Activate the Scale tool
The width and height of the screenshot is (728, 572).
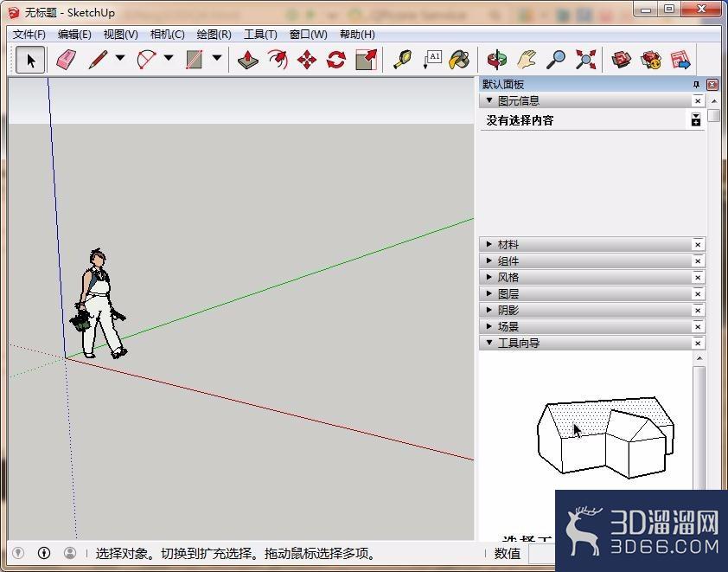point(366,60)
